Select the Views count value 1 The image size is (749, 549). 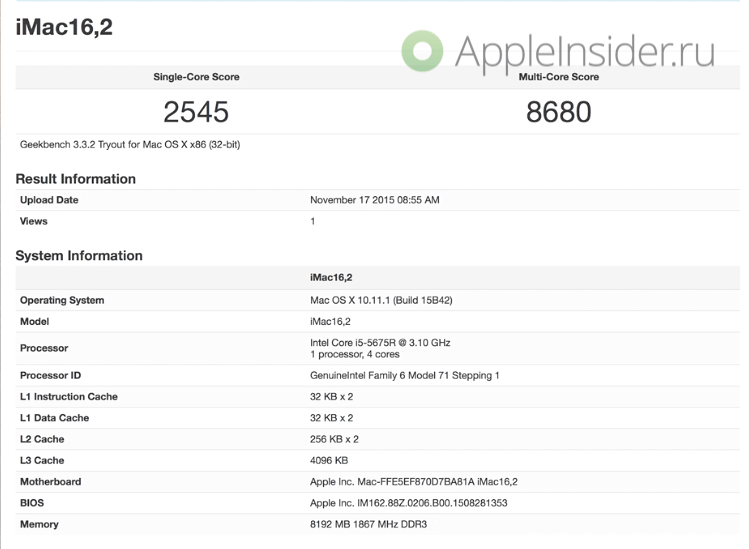312,221
